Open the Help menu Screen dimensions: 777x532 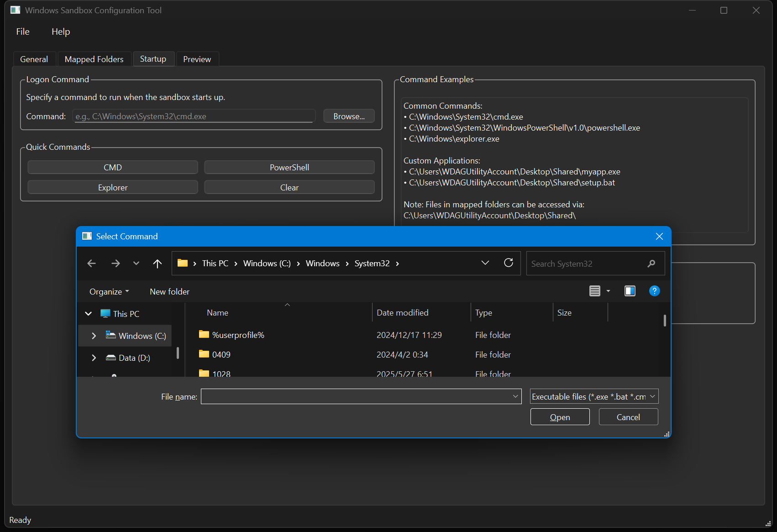(x=61, y=32)
